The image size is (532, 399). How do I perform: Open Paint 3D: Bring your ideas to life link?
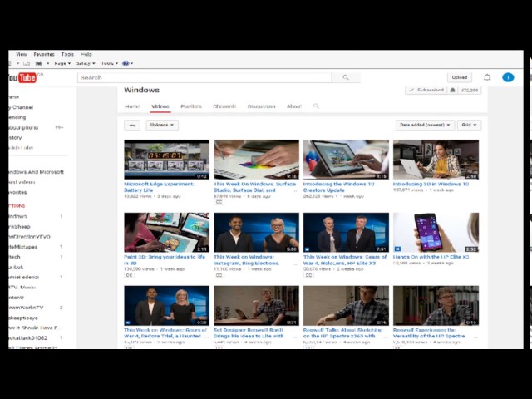coord(165,260)
